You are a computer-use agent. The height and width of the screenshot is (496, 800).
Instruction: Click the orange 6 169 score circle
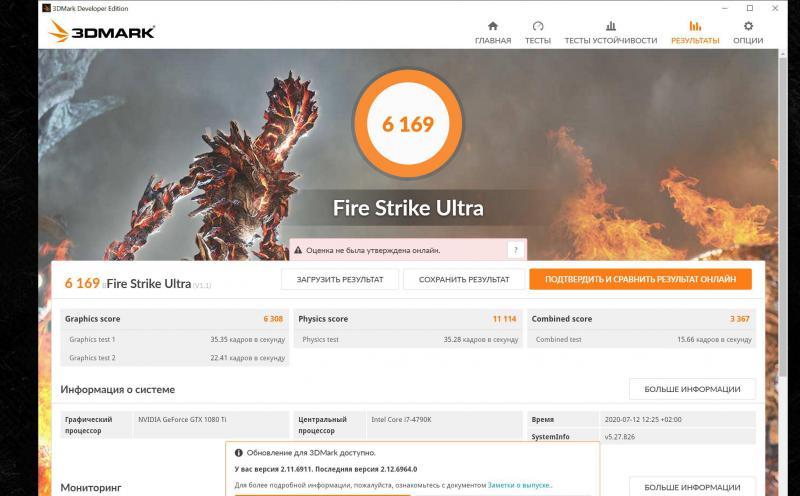pyautogui.click(x=408, y=124)
